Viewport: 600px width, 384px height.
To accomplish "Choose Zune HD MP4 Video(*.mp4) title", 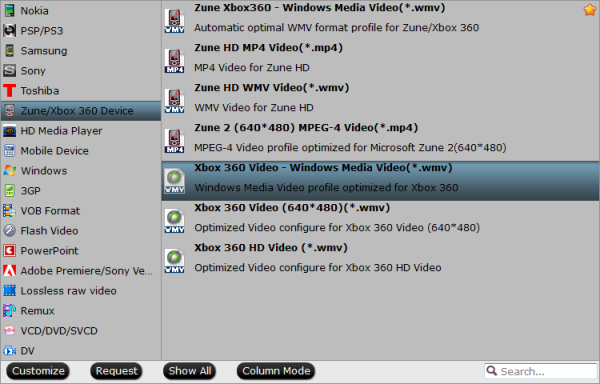I will [x=268, y=47].
